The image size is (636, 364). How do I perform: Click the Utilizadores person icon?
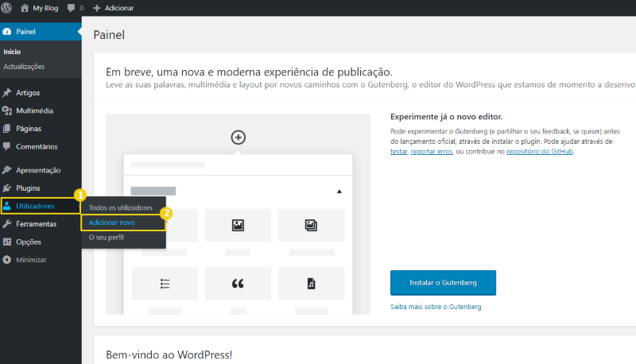[x=7, y=207]
